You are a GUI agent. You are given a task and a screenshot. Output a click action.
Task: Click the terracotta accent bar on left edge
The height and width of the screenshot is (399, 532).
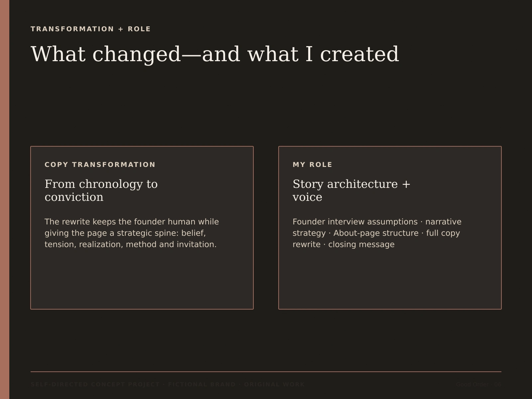click(5, 199)
